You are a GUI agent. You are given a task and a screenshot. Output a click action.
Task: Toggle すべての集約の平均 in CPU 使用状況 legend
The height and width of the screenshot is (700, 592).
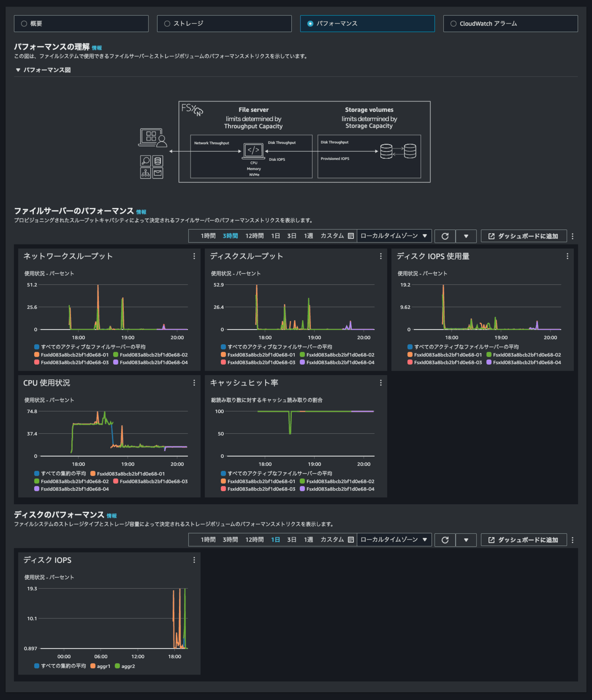pos(60,474)
